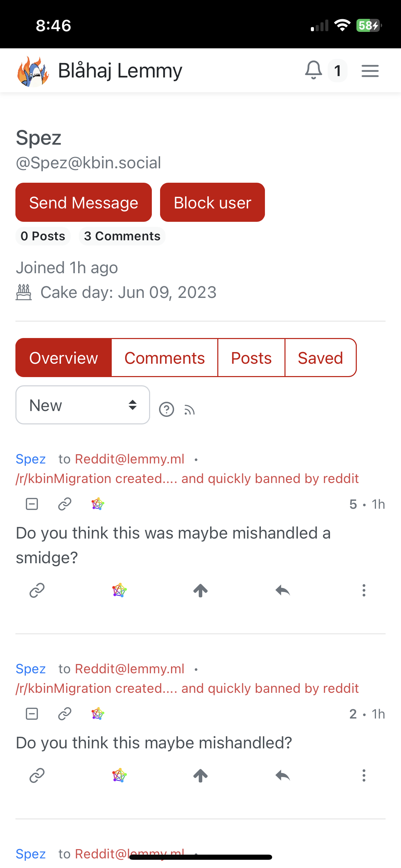Open more options for first comment
The image size is (401, 868).
[364, 591]
